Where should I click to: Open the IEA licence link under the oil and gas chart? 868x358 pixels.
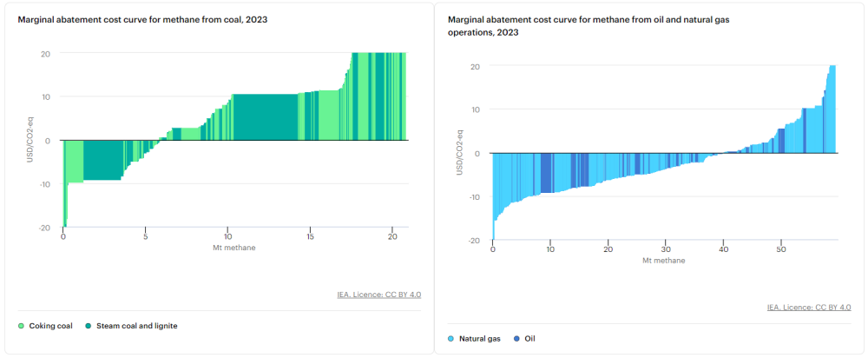[809, 307]
